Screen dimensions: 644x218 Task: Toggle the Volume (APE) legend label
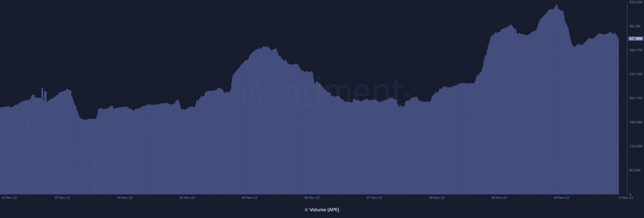point(324,210)
